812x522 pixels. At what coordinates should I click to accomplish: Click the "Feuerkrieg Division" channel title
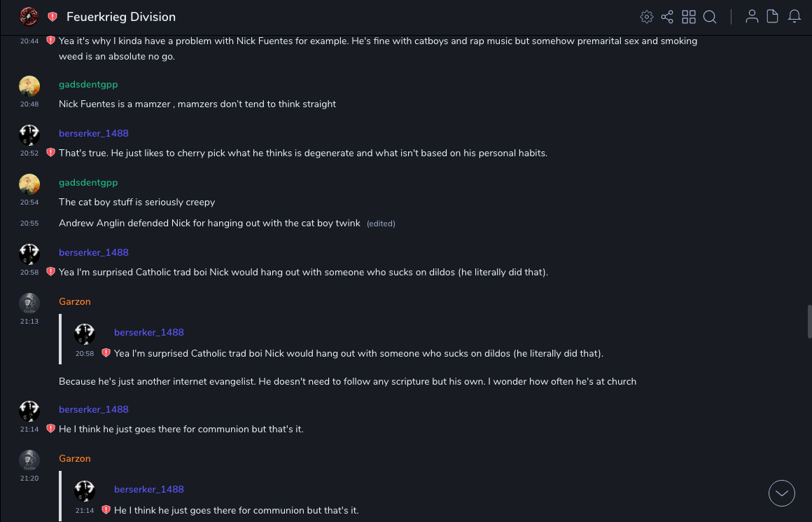coord(121,17)
